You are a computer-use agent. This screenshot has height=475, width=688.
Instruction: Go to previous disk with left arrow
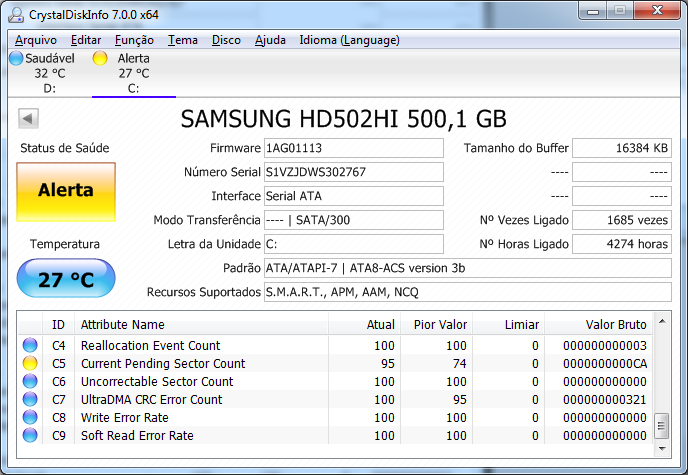tap(29, 118)
